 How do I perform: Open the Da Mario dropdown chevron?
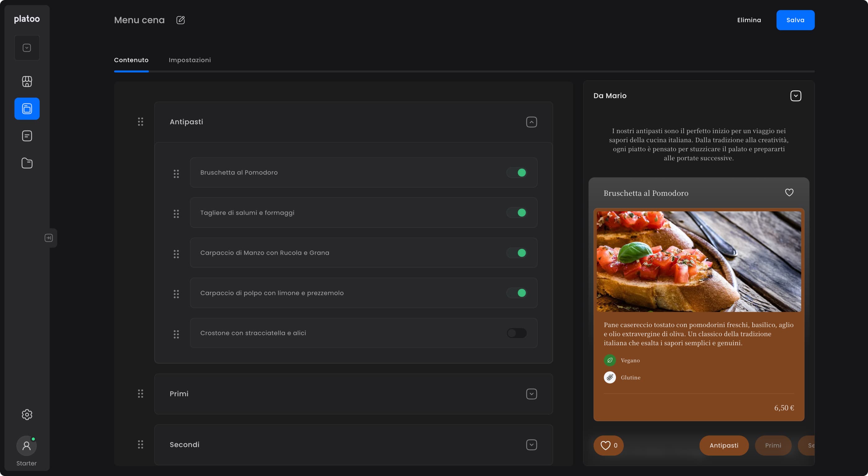[x=795, y=96]
